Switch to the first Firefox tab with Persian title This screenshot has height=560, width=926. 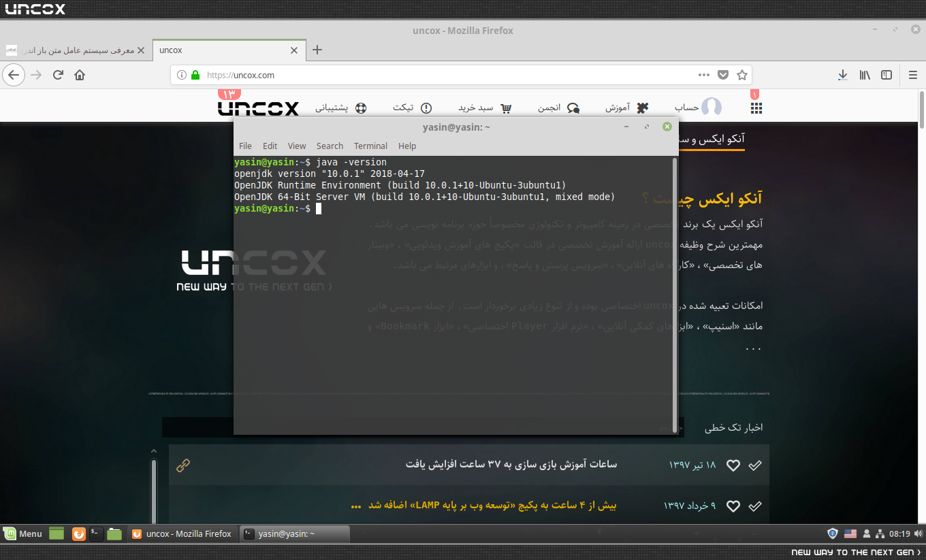(x=76, y=50)
